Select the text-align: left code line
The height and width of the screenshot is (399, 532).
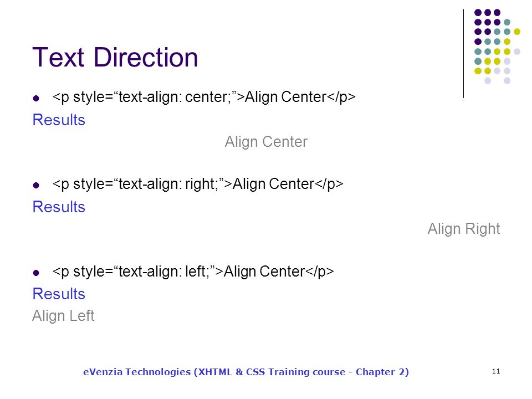[x=193, y=272]
